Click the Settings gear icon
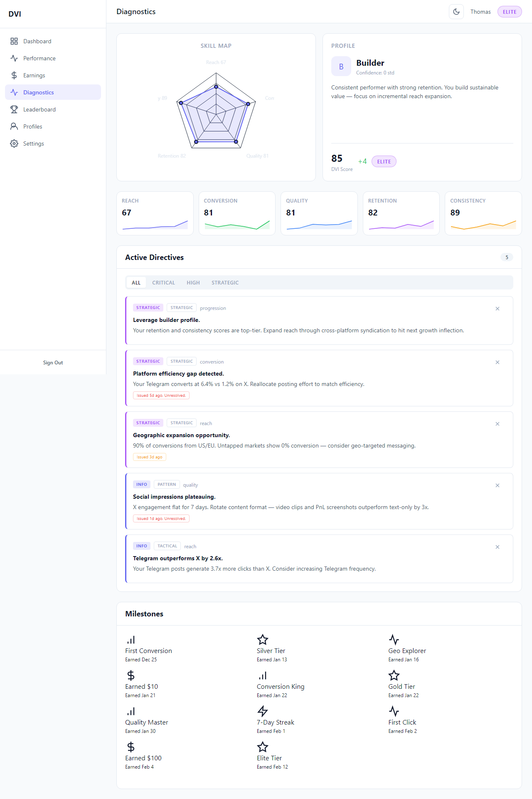The width and height of the screenshot is (532, 799). click(14, 143)
